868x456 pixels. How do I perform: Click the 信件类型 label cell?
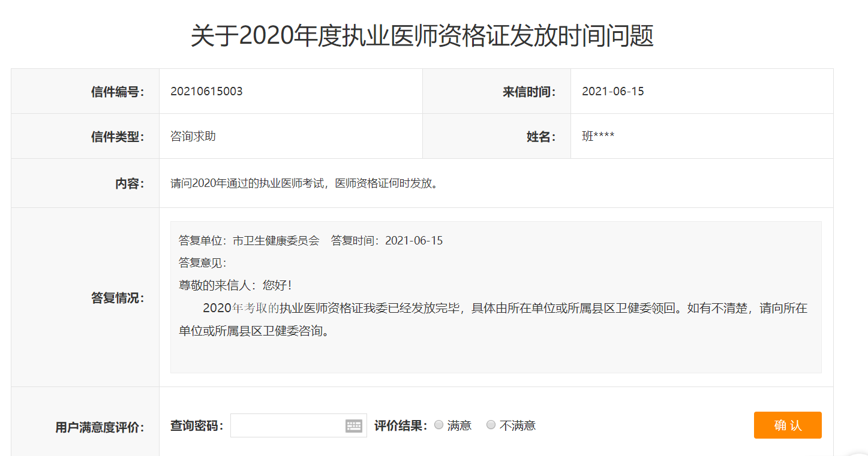tap(118, 137)
